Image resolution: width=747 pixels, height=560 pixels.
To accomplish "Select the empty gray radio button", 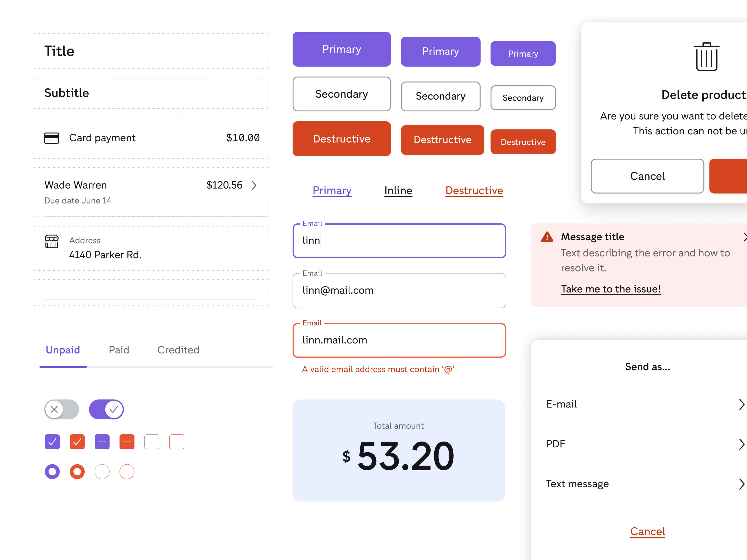I will (x=102, y=472).
